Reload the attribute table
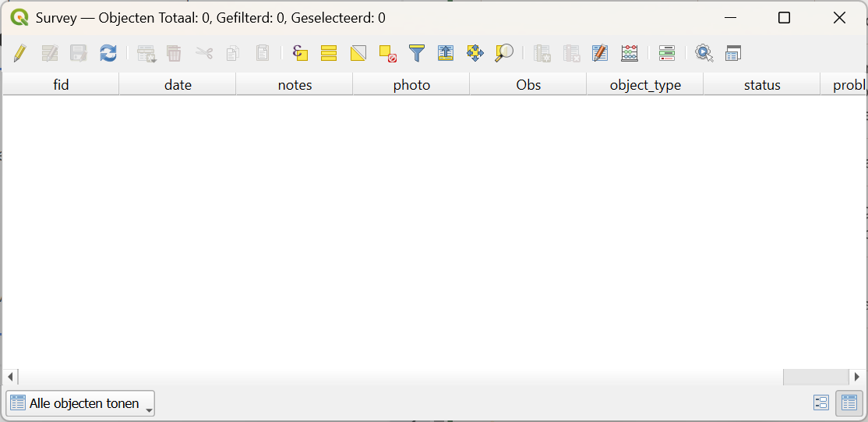The width and height of the screenshot is (868, 422). [x=108, y=53]
